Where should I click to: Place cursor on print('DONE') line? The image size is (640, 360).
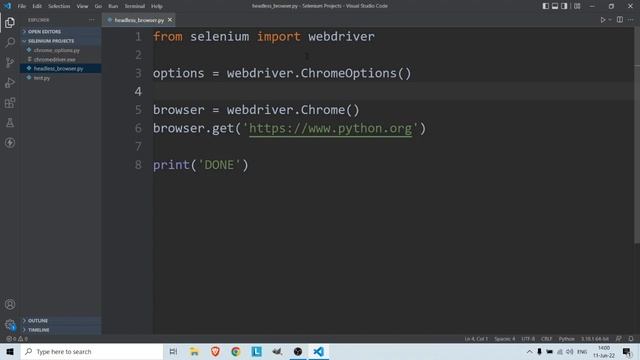200,165
